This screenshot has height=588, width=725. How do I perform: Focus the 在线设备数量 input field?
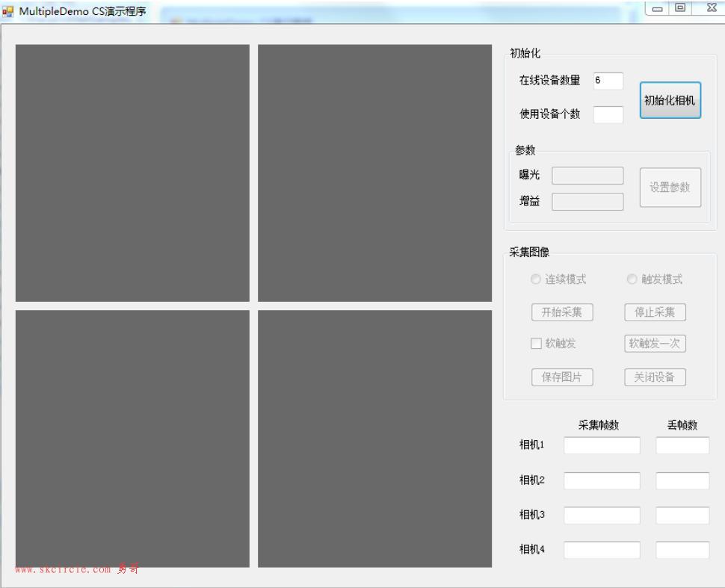[x=608, y=81]
